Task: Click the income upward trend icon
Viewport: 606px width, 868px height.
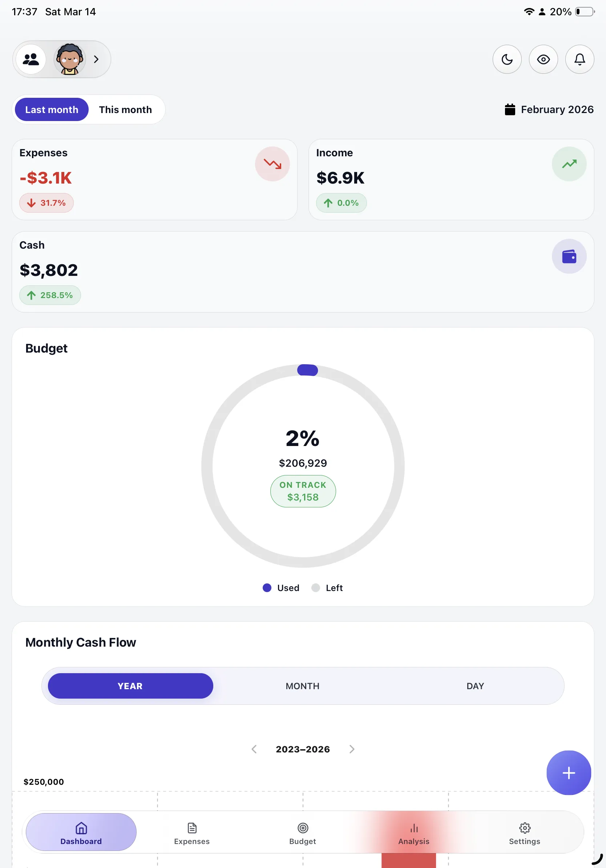Action: [569, 164]
